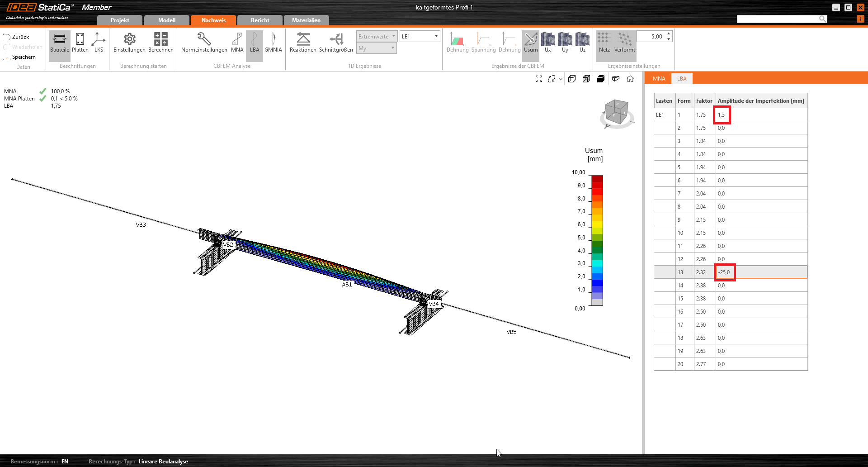Click zoom-to-fit viewport icon

click(x=539, y=79)
